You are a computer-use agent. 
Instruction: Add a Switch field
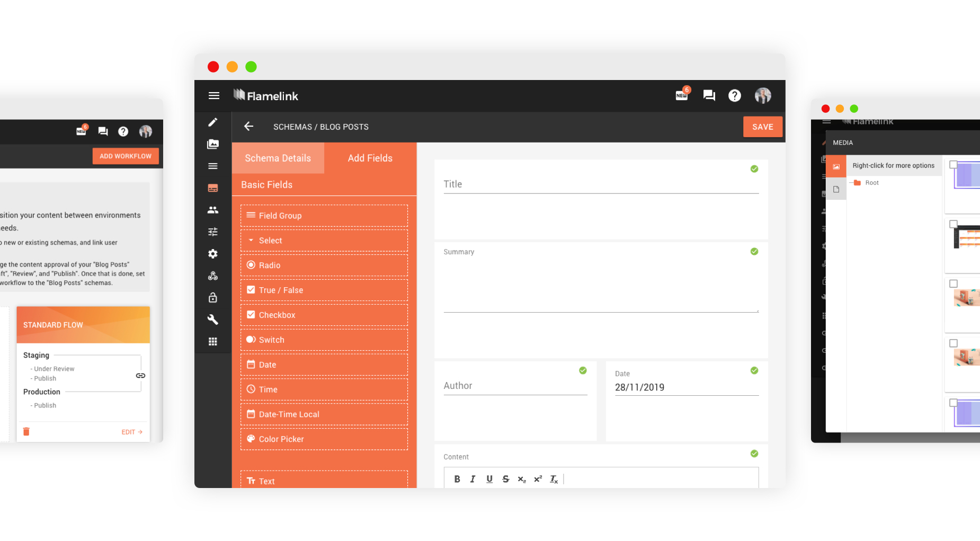(324, 340)
